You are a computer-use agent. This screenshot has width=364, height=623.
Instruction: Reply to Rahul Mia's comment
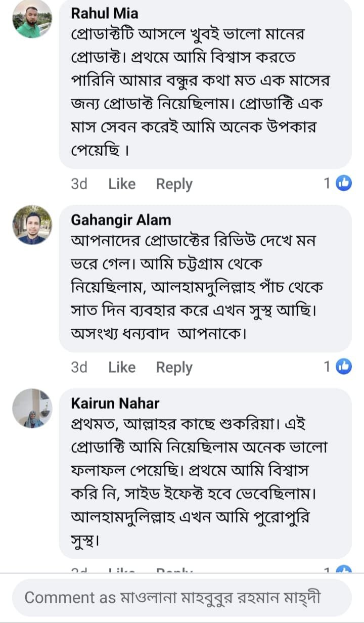(x=174, y=184)
